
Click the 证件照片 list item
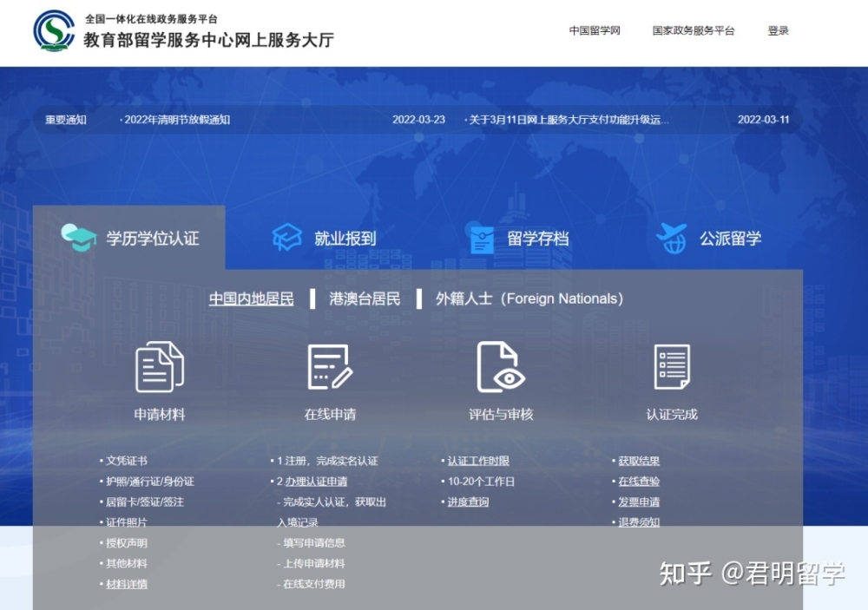127,522
